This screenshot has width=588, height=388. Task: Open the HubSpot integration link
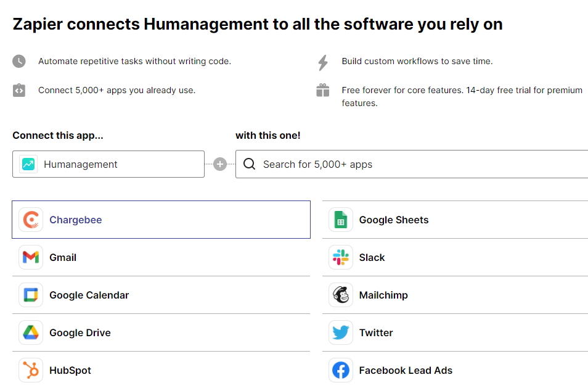coord(161,370)
